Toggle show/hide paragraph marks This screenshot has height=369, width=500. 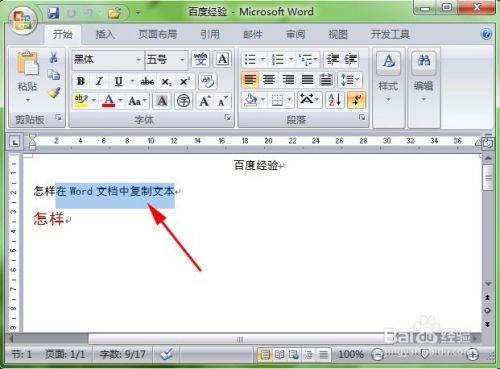357,100
